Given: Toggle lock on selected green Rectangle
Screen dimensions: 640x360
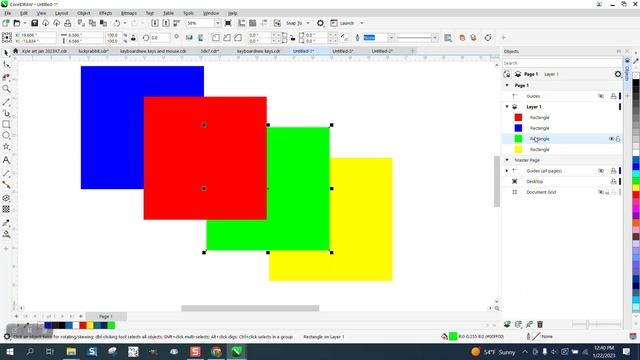Looking at the screenshot, I should click(618, 139).
